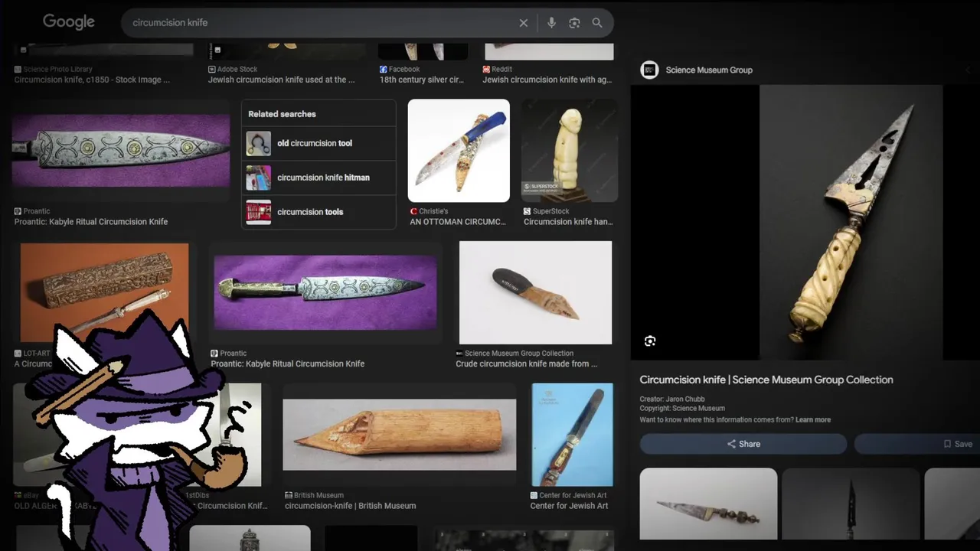The width and height of the screenshot is (980, 551).
Task: Click 'Circumcision knife, c1850 - Stock Image' caption
Action: [x=92, y=80]
